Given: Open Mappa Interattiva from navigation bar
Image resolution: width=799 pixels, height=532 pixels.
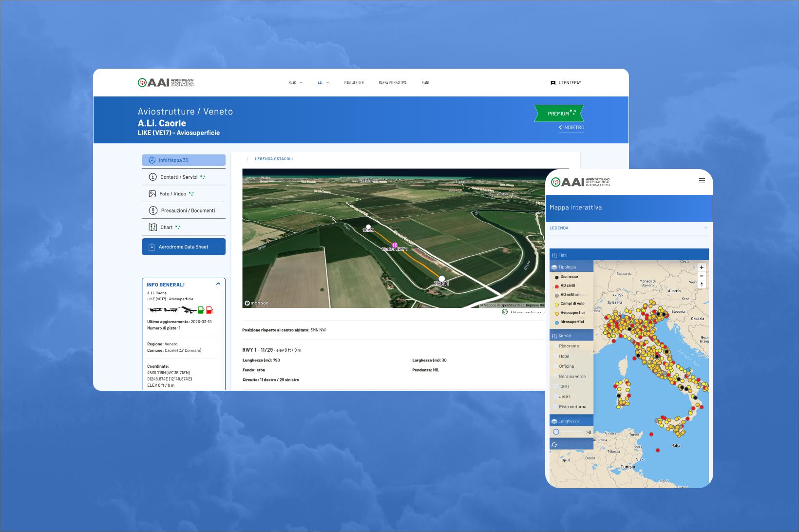Looking at the screenshot, I should (392, 83).
